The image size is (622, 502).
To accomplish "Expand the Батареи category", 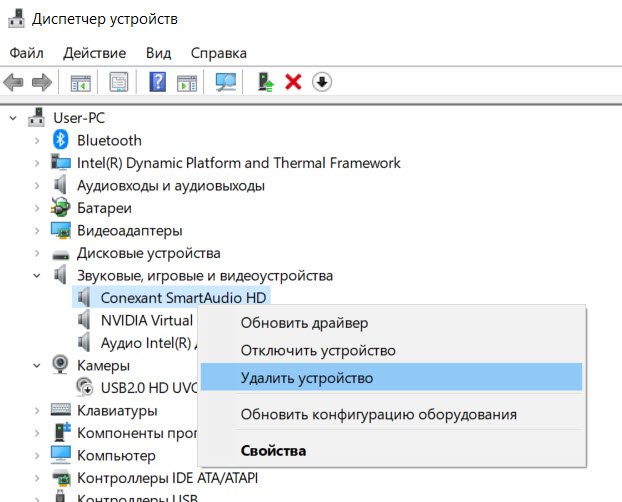I will [x=37, y=208].
